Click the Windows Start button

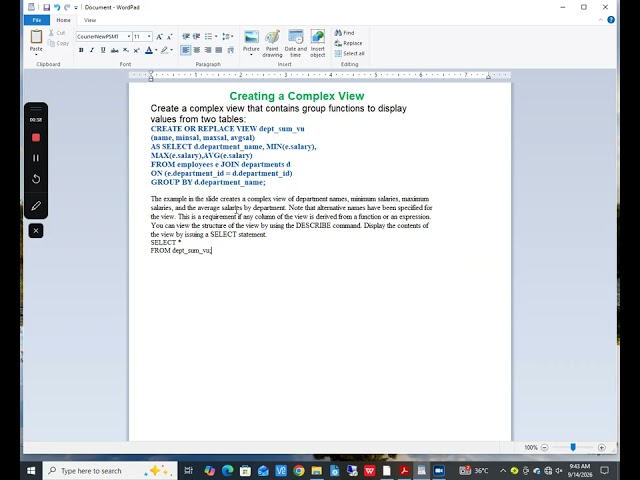[x=31, y=471]
